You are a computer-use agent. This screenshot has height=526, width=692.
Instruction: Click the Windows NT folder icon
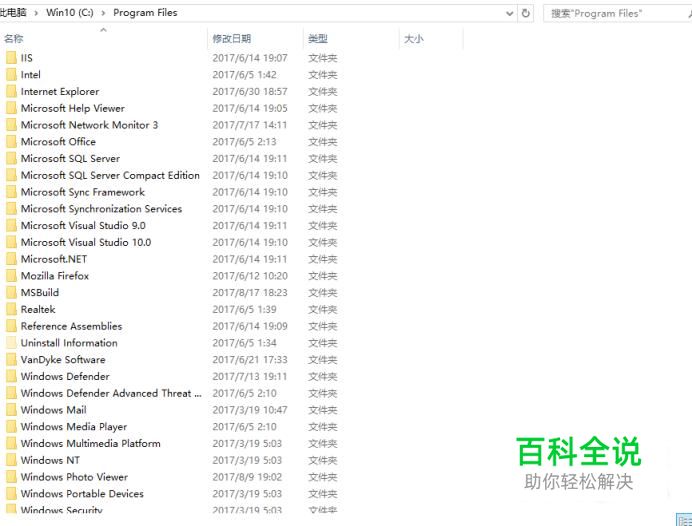pos(11,460)
